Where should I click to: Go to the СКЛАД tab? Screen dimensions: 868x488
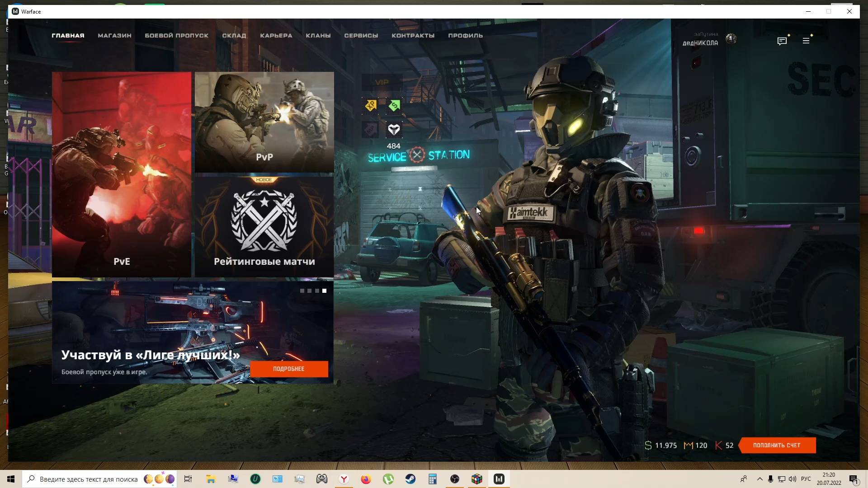(234, 36)
